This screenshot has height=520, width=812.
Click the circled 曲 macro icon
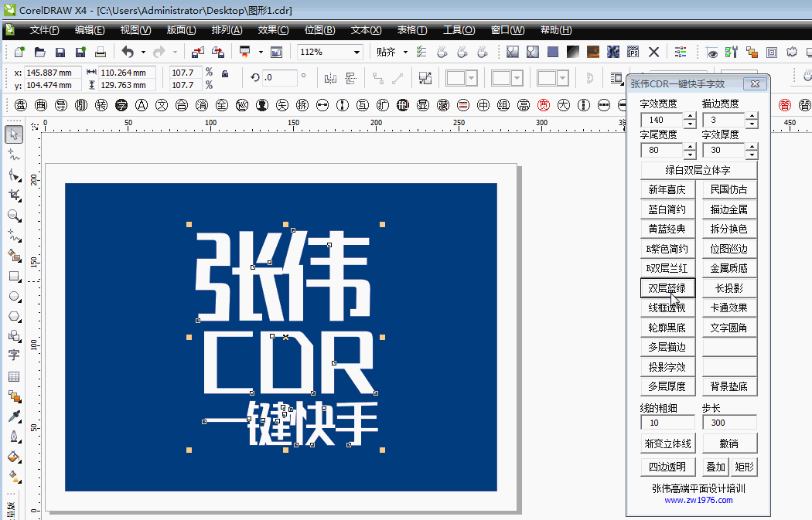coord(41,106)
